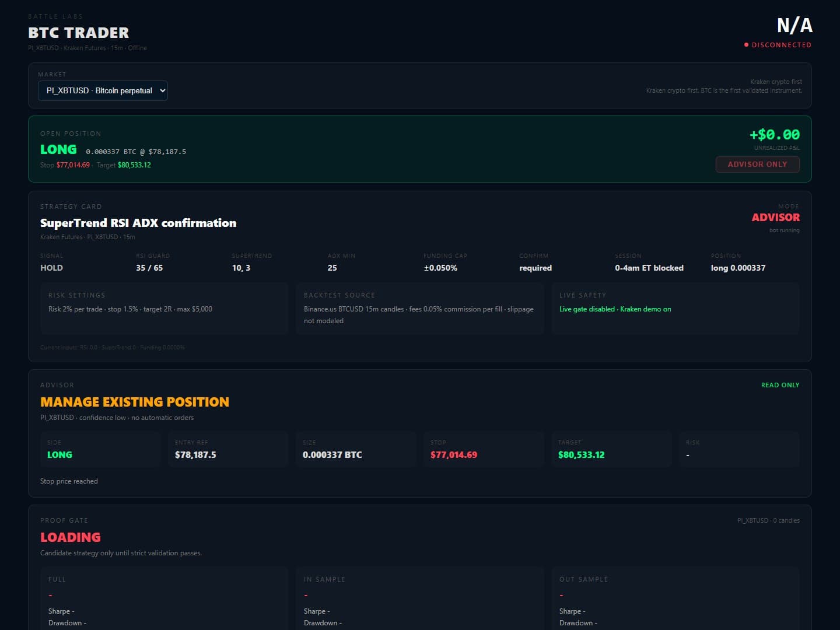This screenshot has height=630, width=840.
Task: Open the PI_XBTUSD Bitcoin perpetual market dropdown
Action: (x=103, y=90)
